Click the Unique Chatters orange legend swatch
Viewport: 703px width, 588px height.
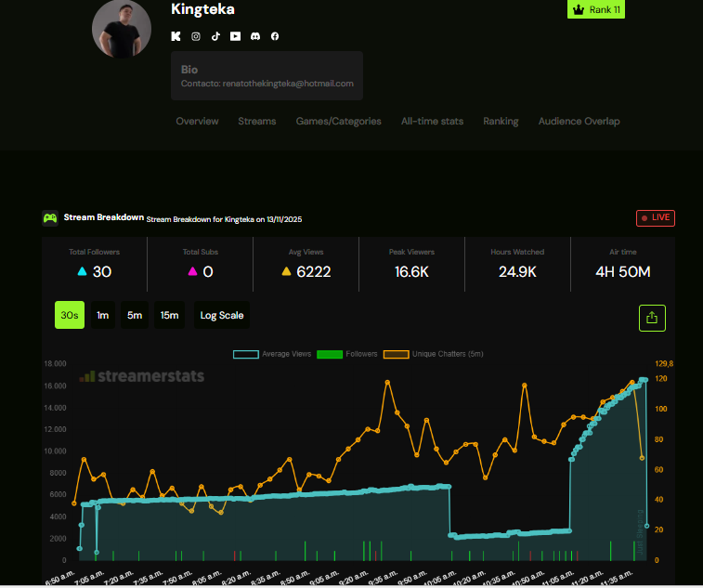[x=396, y=354]
